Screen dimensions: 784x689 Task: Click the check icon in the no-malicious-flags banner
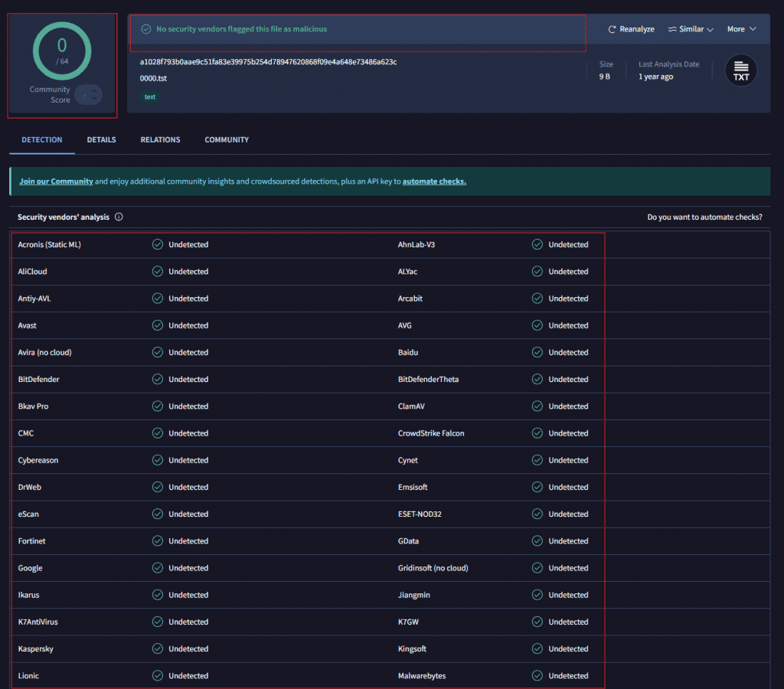tap(146, 29)
